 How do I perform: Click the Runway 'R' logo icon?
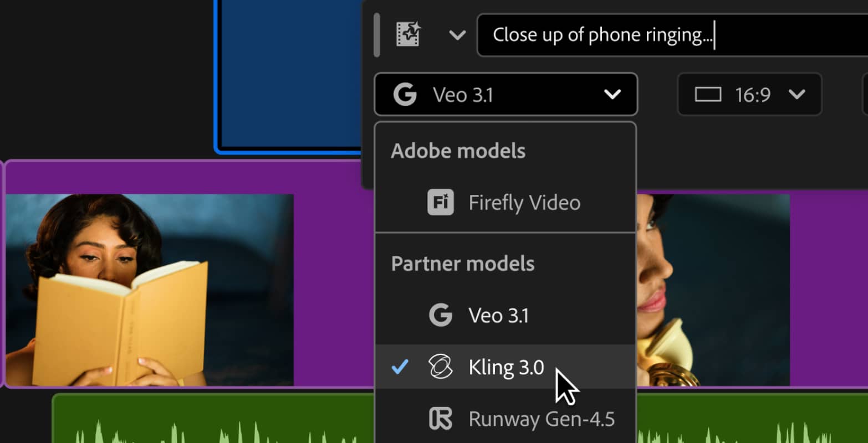point(441,419)
